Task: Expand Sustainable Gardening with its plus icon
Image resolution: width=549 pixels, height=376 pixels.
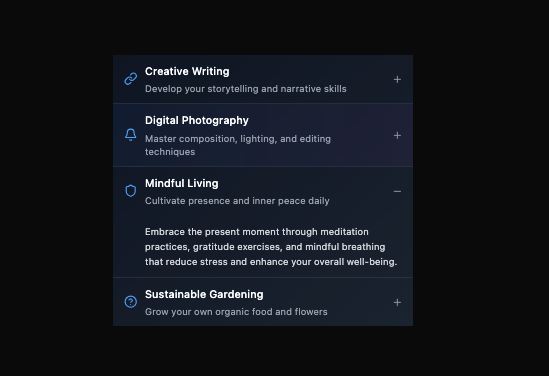Action: [397, 302]
